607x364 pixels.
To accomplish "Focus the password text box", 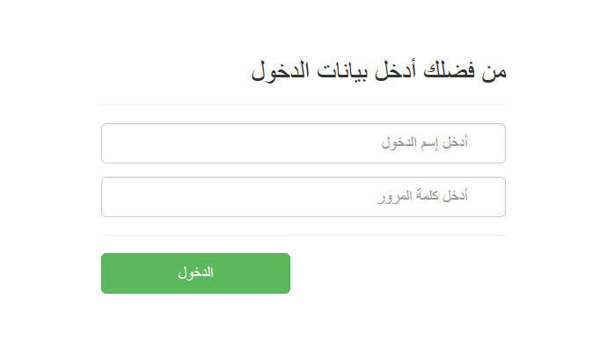I will (x=303, y=197).
